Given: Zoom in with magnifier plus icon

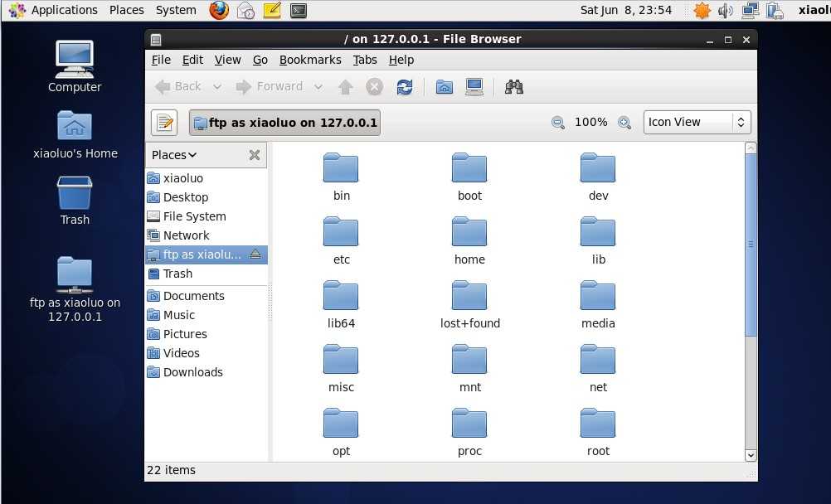Looking at the screenshot, I should 624,123.
